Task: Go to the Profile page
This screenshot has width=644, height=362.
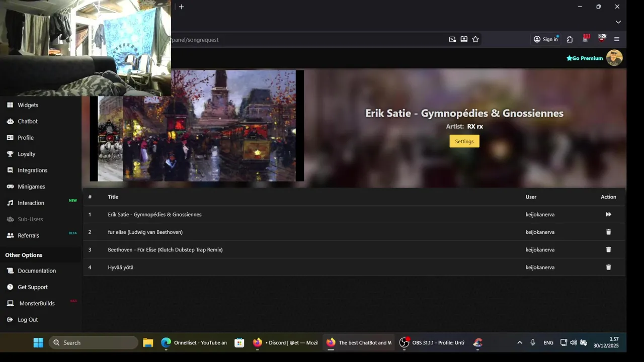Action: [x=26, y=138]
